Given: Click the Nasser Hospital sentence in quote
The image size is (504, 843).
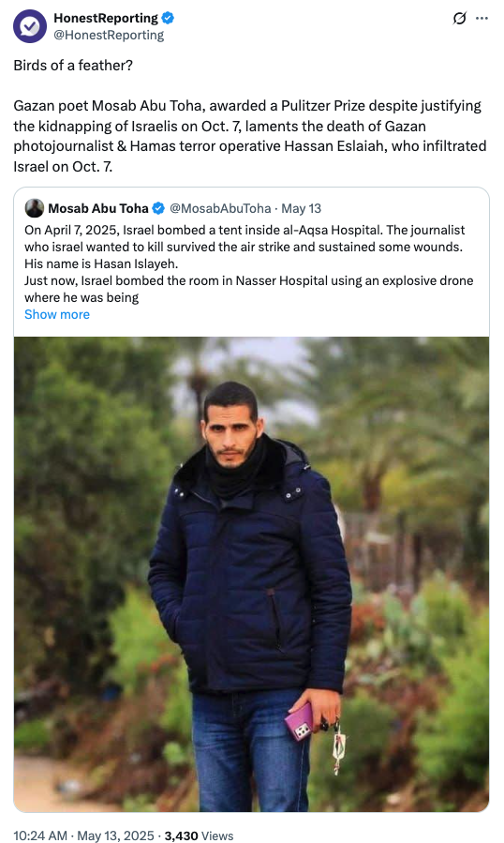Looking at the screenshot, I should click(x=249, y=289).
